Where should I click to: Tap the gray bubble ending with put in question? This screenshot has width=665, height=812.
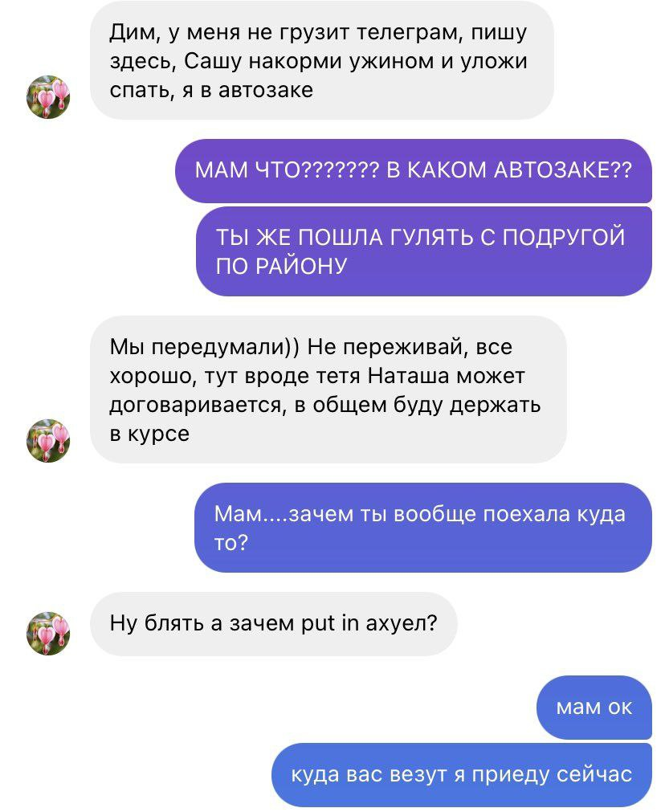coord(273,623)
